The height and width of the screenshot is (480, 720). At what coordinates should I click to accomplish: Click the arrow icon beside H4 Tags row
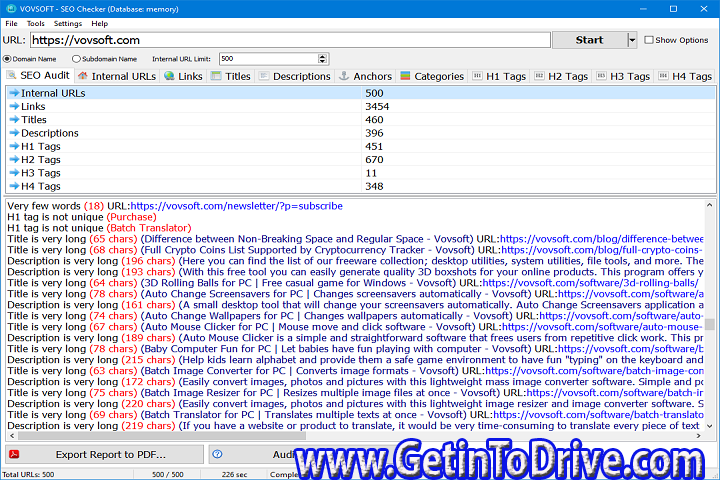(x=14, y=186)
